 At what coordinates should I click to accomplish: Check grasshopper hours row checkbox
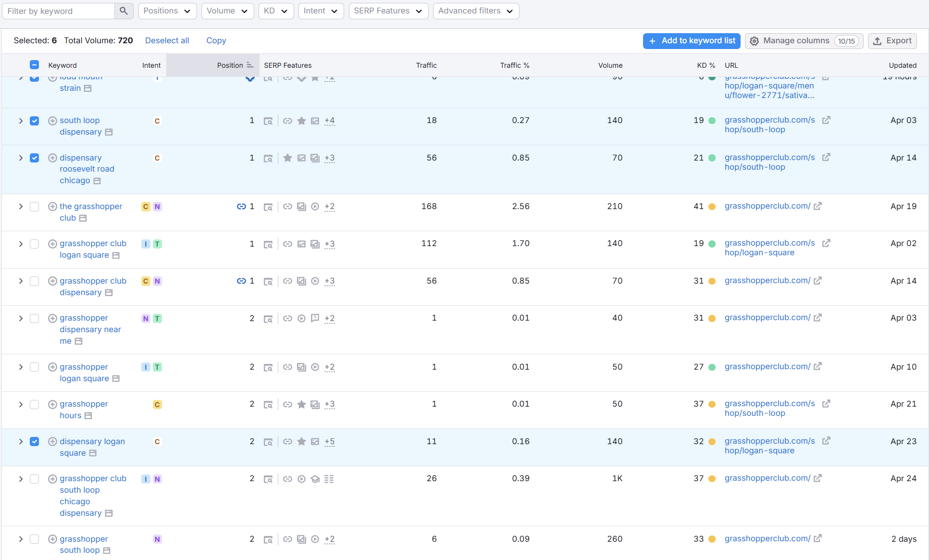34,404
